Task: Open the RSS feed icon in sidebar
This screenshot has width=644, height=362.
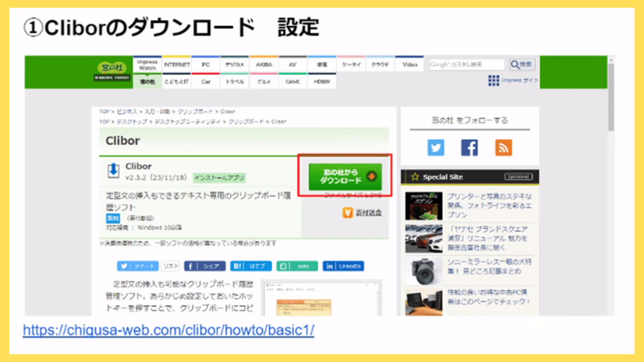Action: tap(503, 147)
